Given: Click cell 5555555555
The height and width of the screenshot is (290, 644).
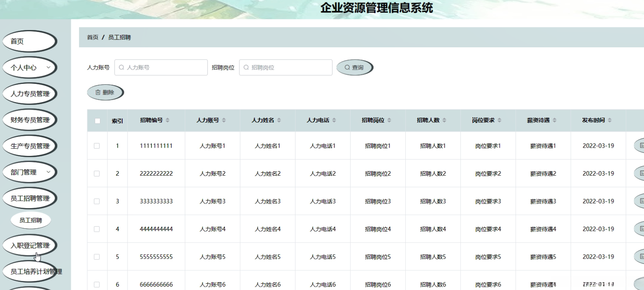Looking at the screenshot, I should pos(156,257).
